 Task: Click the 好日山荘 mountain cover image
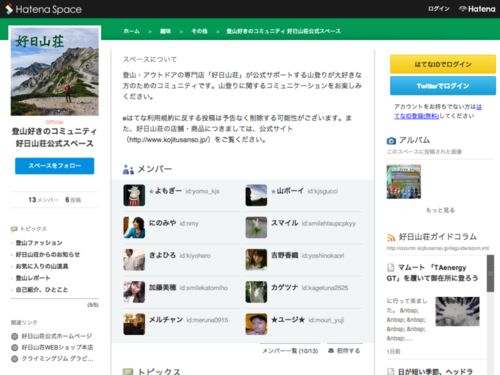click(x=55, y=71)
